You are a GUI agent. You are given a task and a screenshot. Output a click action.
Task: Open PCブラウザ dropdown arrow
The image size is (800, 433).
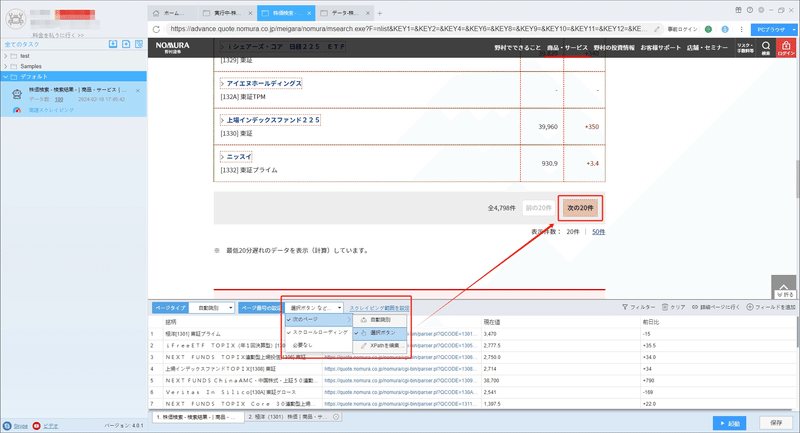794,30
